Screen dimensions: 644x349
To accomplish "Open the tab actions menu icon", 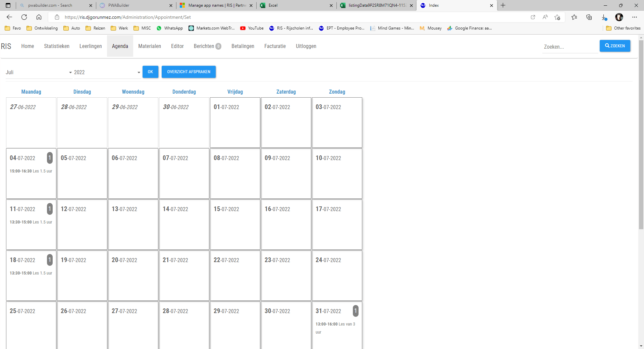I will (x=8, y=5).
